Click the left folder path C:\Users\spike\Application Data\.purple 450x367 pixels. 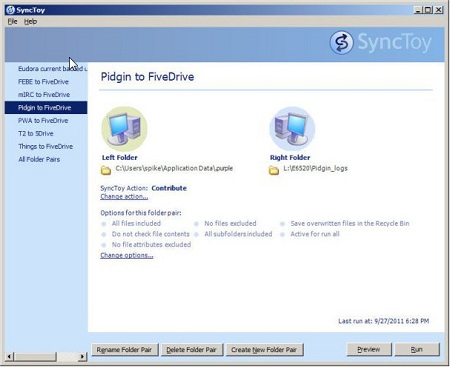[x=174, y=168]
